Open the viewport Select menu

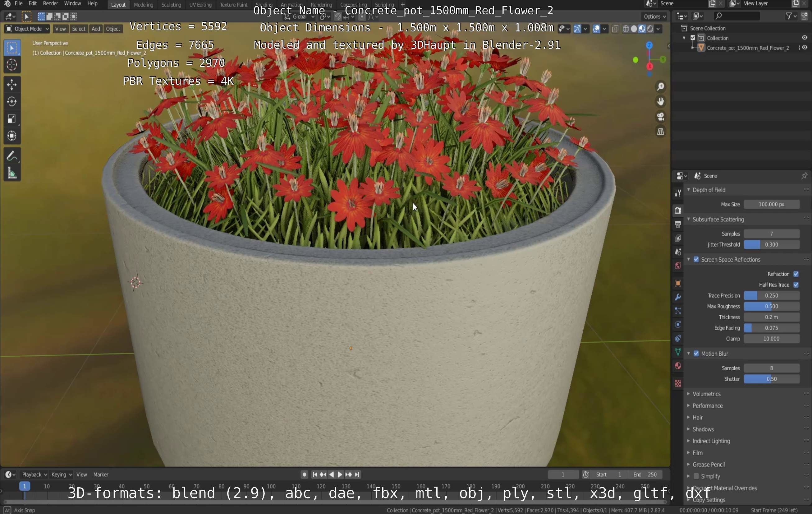point(79,29)
